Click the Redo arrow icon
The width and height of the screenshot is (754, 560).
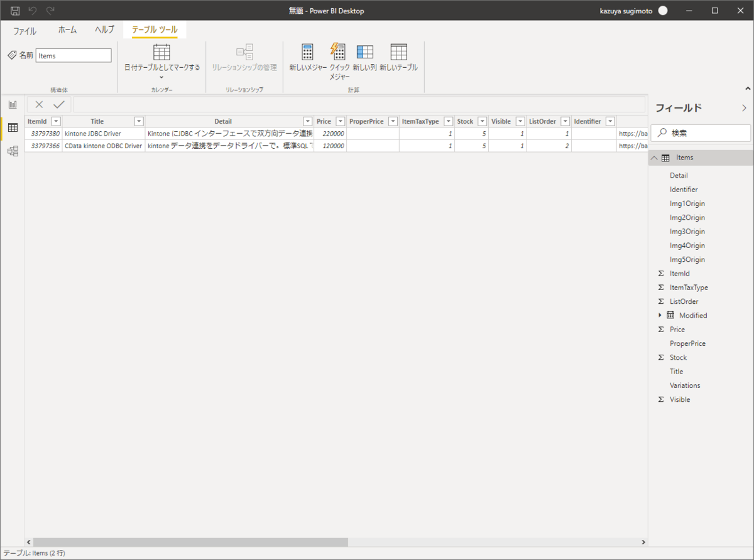click(50, 11)
